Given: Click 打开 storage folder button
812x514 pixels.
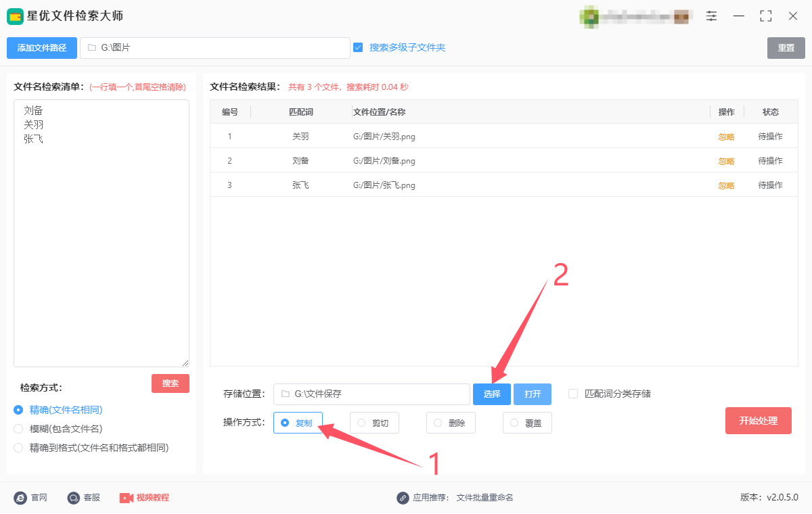Looking at the screenshot, I should (x=533, y=394).
